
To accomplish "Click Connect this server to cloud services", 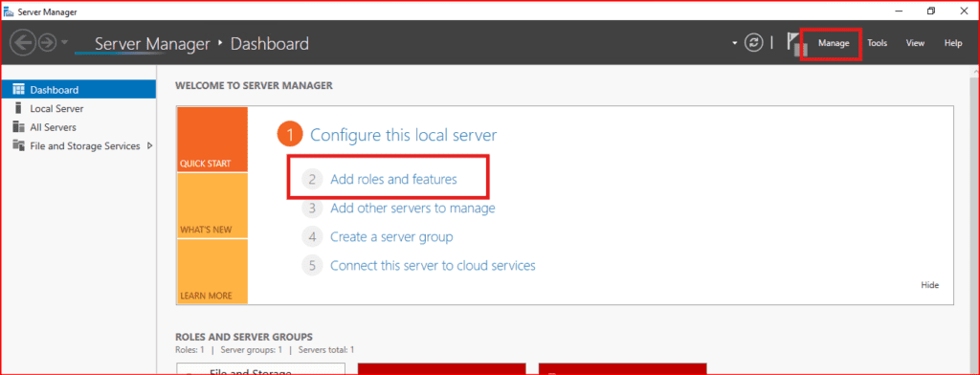I will point(434,266).
